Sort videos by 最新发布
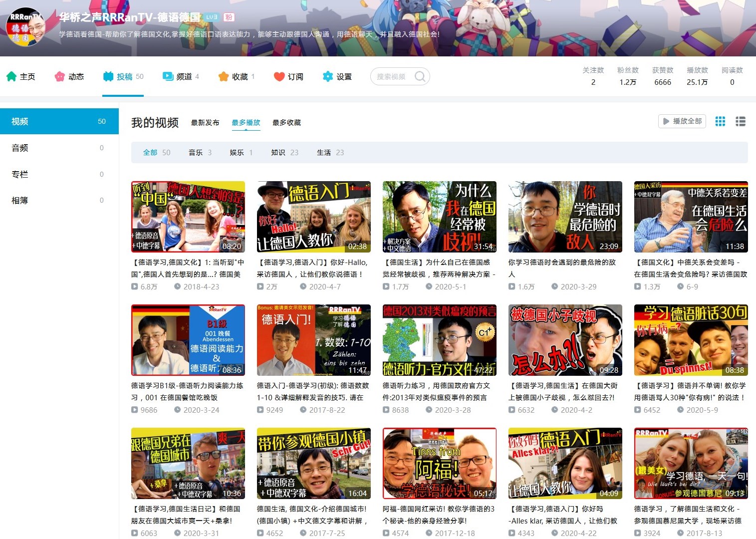Viewport: 756px width, 539px height. (x=205, y=123)
